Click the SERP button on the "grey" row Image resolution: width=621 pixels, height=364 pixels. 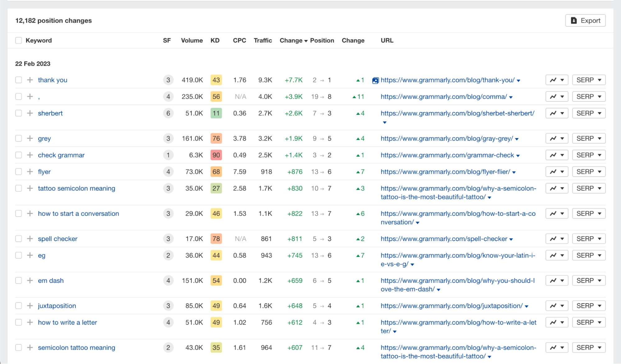click(588, 138)
